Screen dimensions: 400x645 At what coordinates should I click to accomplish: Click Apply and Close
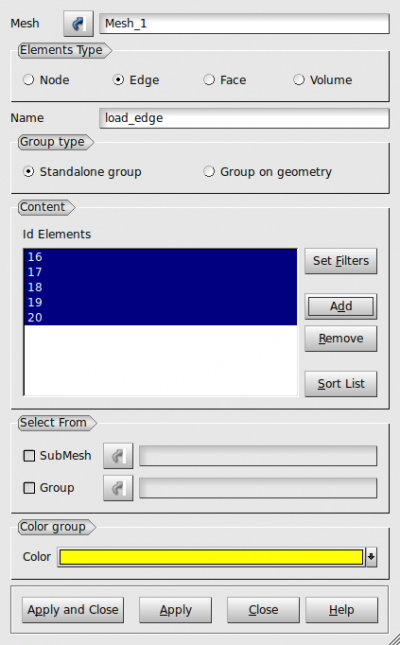click(x=73, y=610)
